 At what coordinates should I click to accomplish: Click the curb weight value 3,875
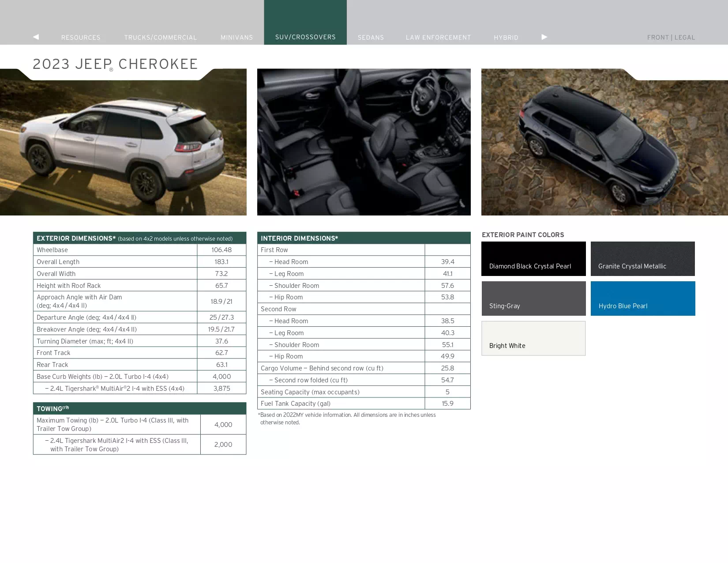pos(221,389)
